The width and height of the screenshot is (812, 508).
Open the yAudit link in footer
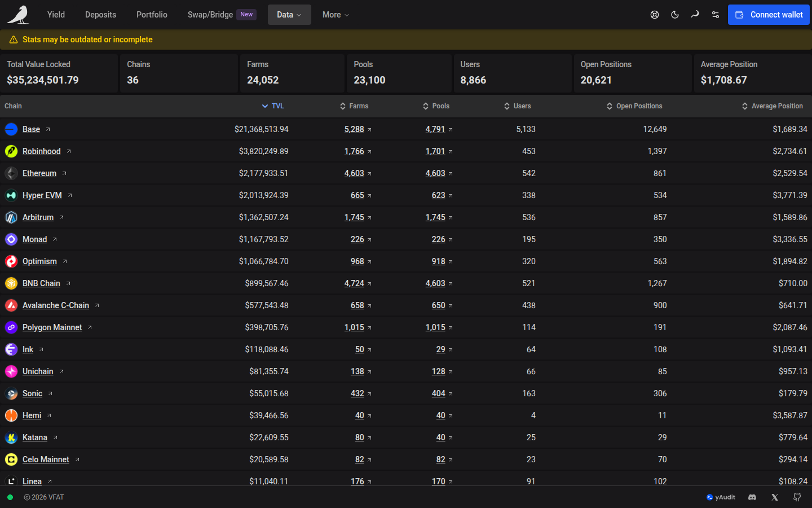tap(721, 497)
